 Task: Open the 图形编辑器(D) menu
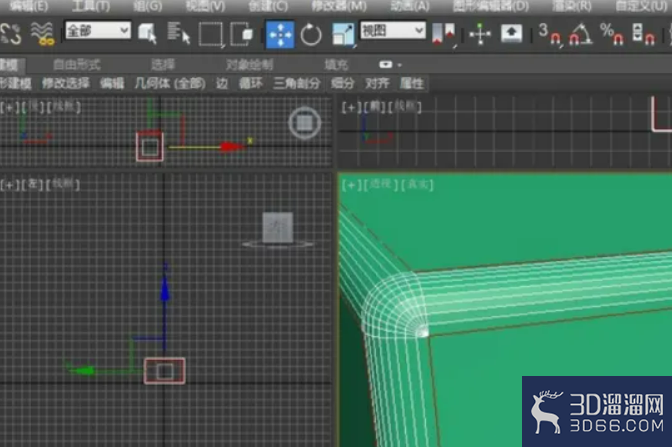click(491, 6)
